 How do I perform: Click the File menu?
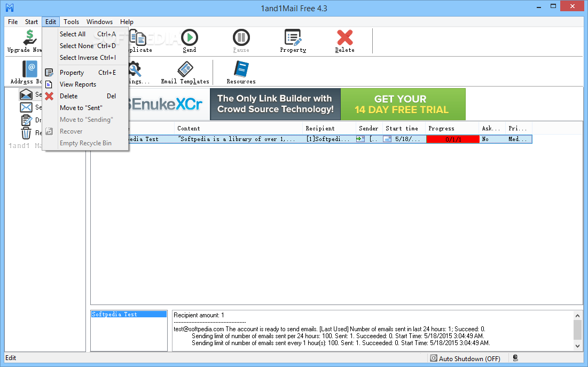[x=13, y=22]
